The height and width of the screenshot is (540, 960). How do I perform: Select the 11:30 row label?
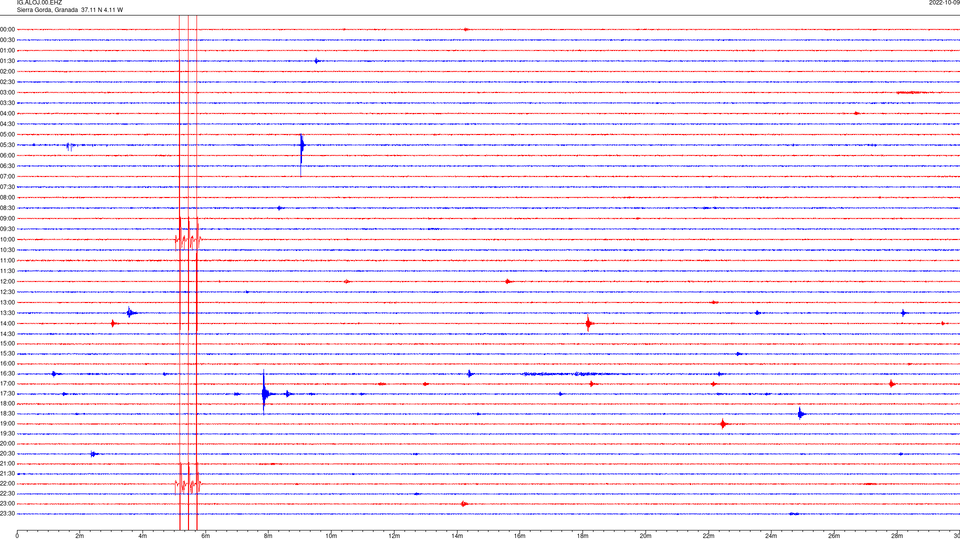(x=8, y=271)
